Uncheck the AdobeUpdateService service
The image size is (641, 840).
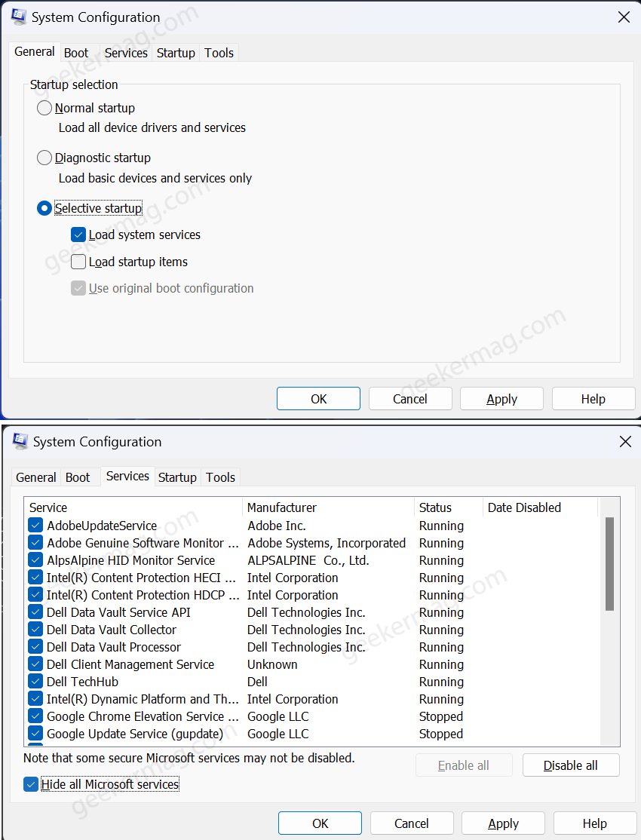[x=35, y=526]
